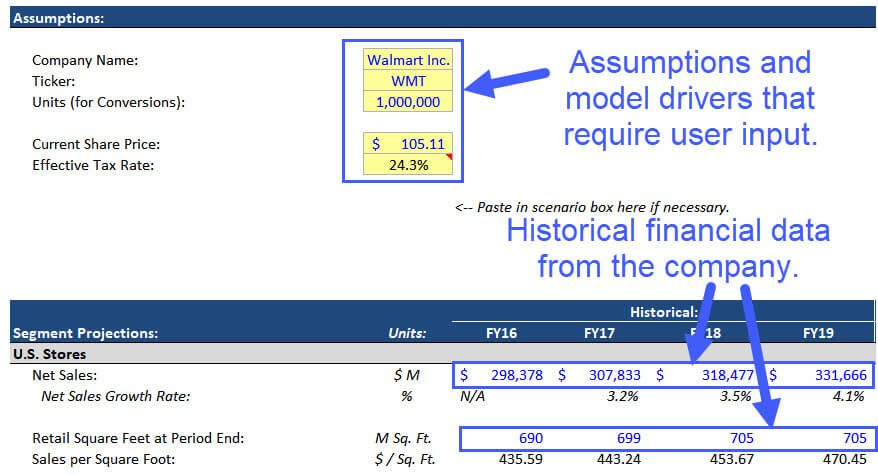Select the 435.59 sales per foot cell
Viewport: 878px width, 475px height.
[x=521, y=459]
